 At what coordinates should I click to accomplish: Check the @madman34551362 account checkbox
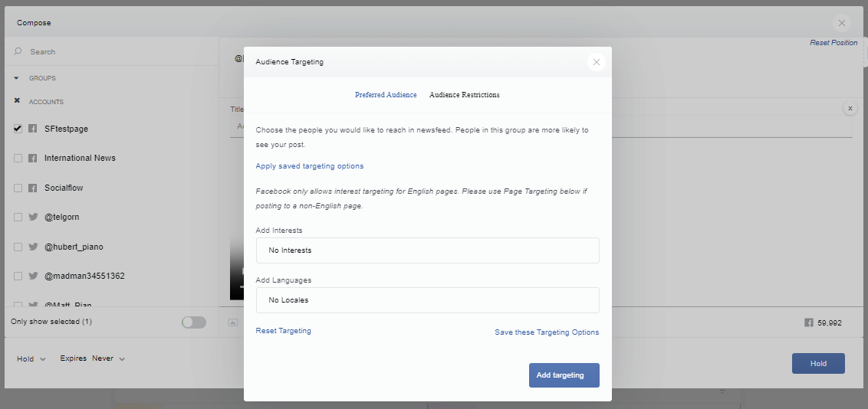point(18,276)
